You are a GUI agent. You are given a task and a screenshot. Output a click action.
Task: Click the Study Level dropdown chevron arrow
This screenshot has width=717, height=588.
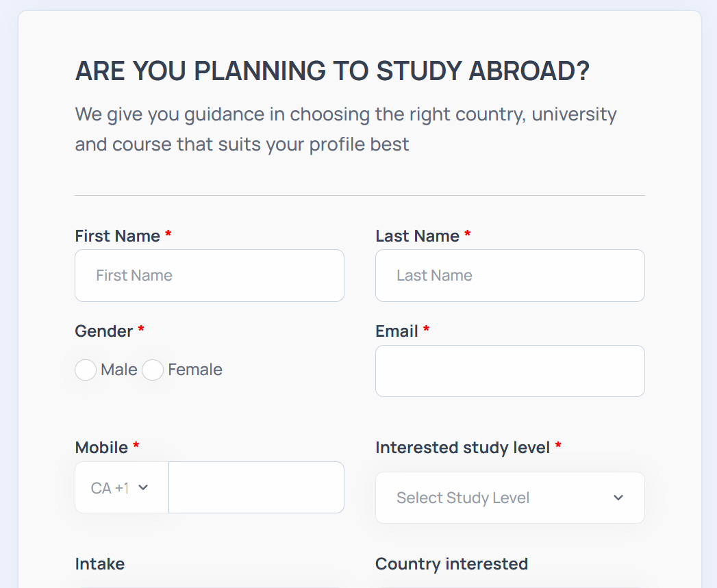[x=618, y=498]
